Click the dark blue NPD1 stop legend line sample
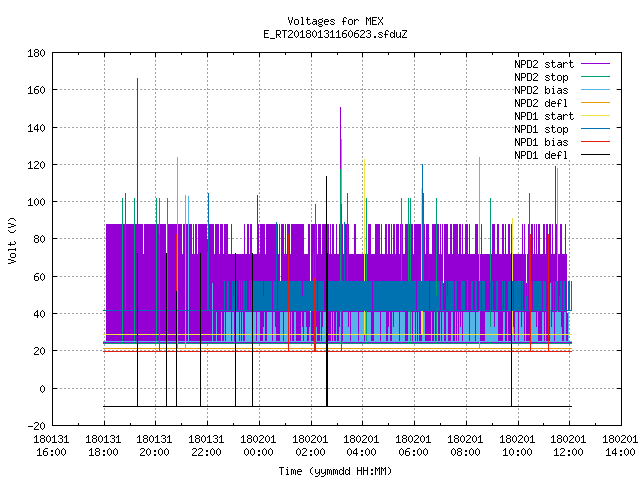Screen dimensions: 640x480 pyautogui.click(x=596, y=129)
